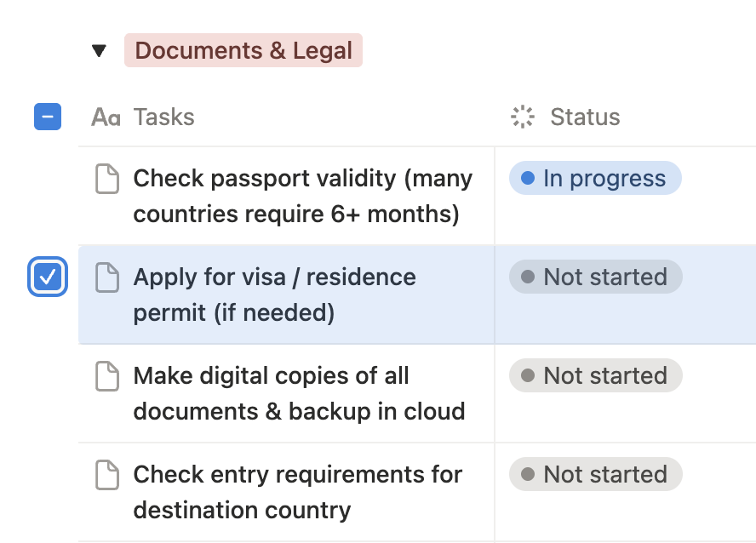The image size is (756, 543).
Task: Click the Documents & Legal group tag
Action: click(243, 51)
